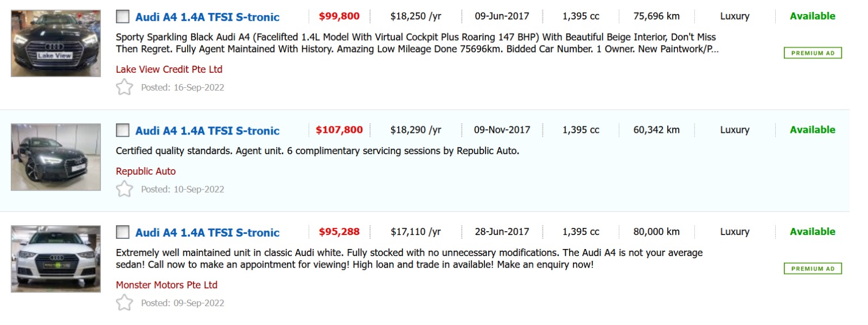868x325 pixels.
Task: Star the Lake View Credit listing
Action: click(124, 87)
